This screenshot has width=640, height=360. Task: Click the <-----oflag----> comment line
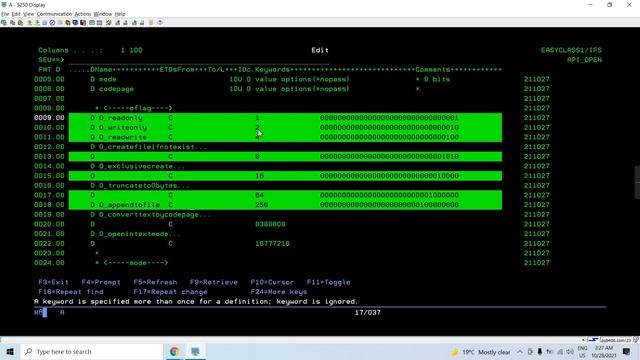coord(133,108)
